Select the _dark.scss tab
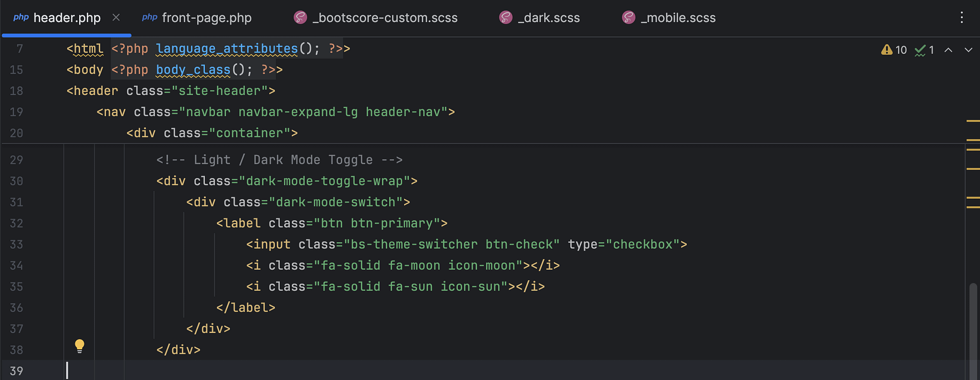Viewport: 980px width, 380px height. (548, 18)
